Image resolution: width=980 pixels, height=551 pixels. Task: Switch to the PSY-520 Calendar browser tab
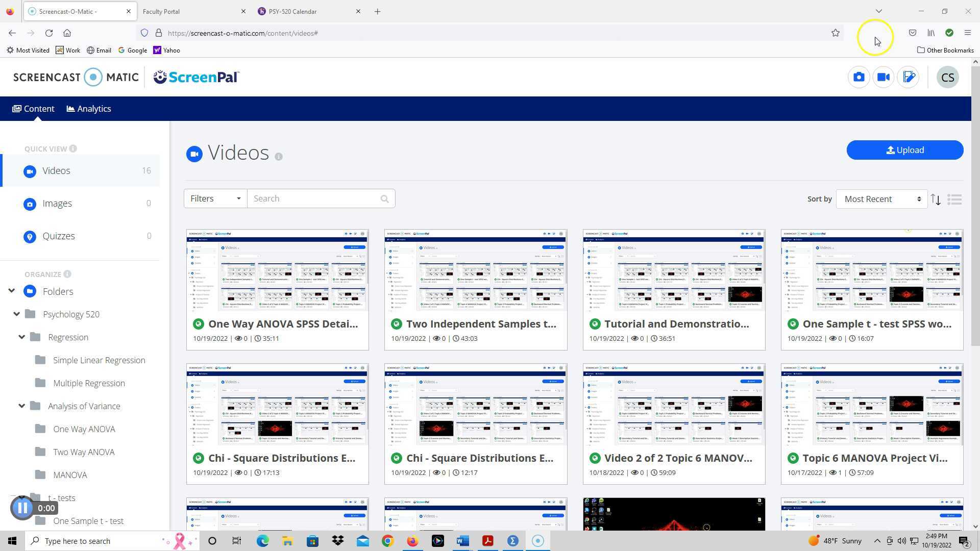point(310,11)
